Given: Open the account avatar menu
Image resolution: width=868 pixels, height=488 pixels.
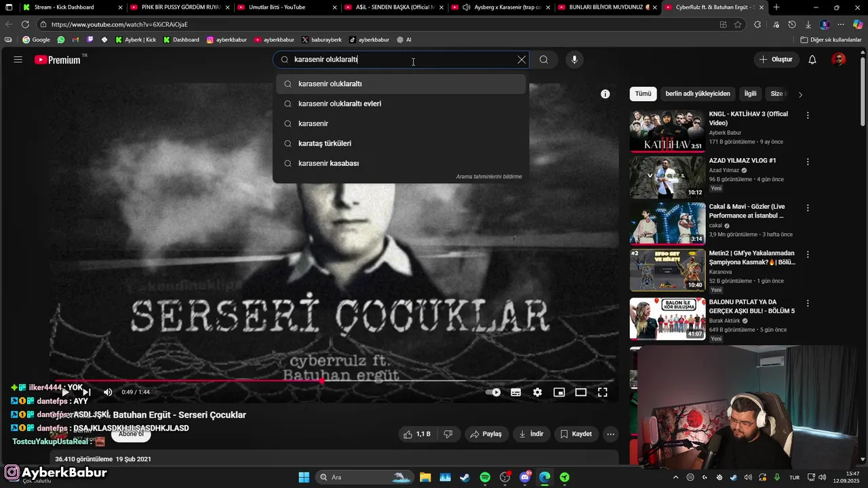Looking at the screenshot, I should (839, 60).
